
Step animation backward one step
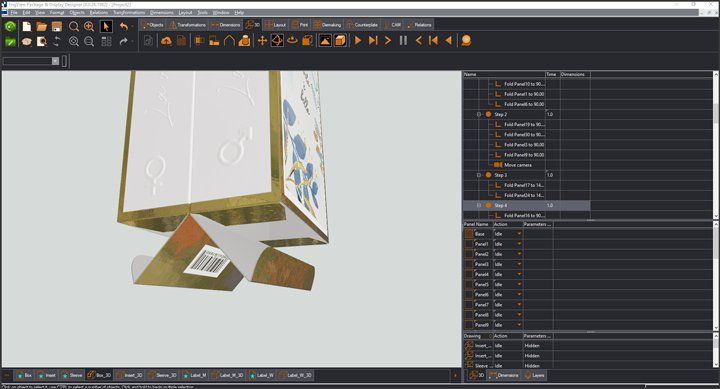click(x=418, y=41)
